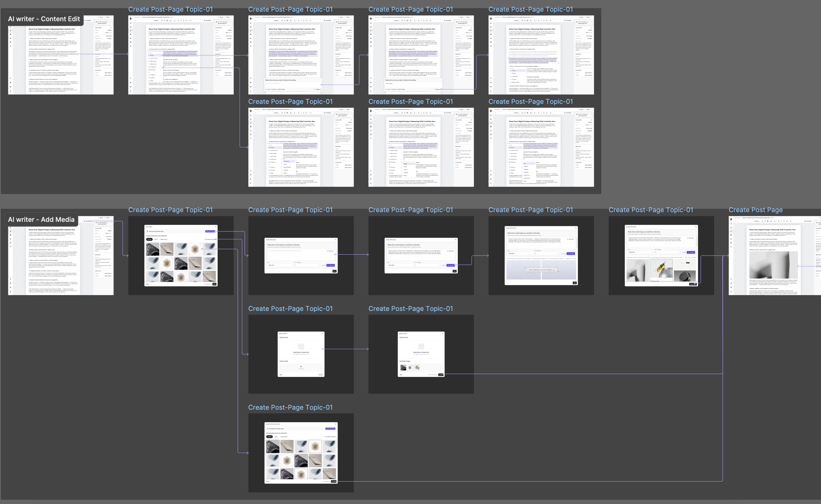Screen dimensions: 821x504
Task: Select the wasp generated image
Action: (x=662, y=270)
